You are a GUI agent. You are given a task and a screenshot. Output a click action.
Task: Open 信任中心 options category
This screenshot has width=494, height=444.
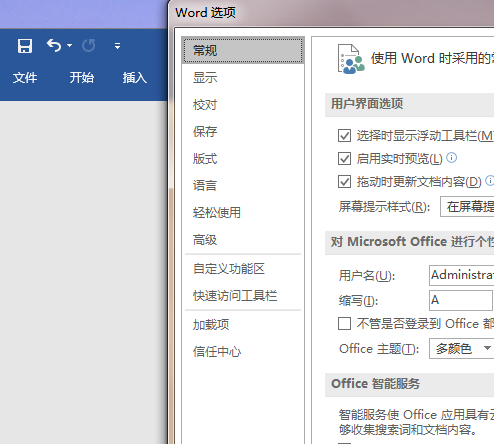coord(243,352)
